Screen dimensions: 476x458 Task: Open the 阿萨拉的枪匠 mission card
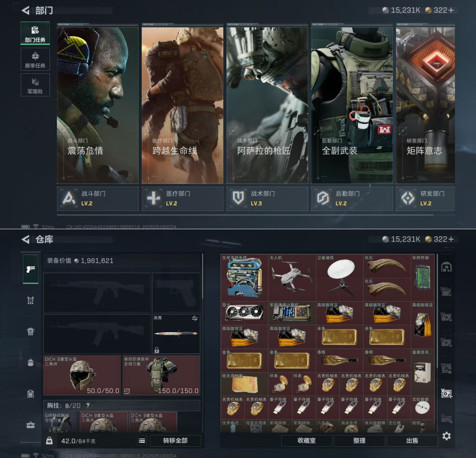pyautogui.click(x=267, y=105)
